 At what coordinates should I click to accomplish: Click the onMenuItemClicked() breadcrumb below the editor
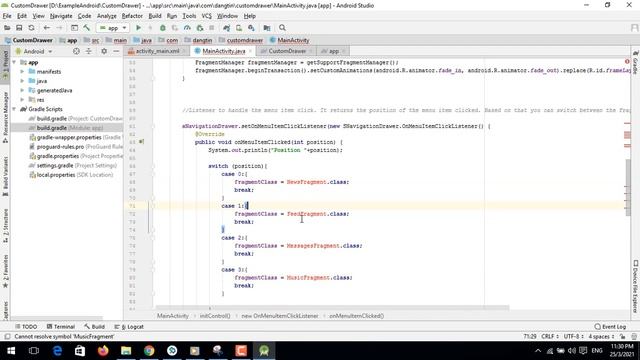point(356,316)
